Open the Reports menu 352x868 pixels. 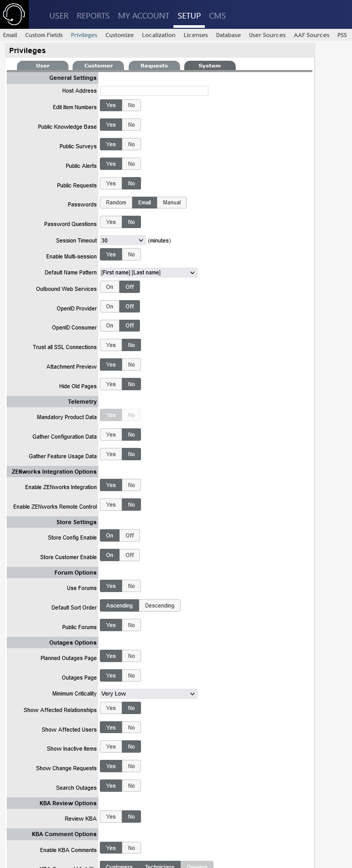point(93,15)
